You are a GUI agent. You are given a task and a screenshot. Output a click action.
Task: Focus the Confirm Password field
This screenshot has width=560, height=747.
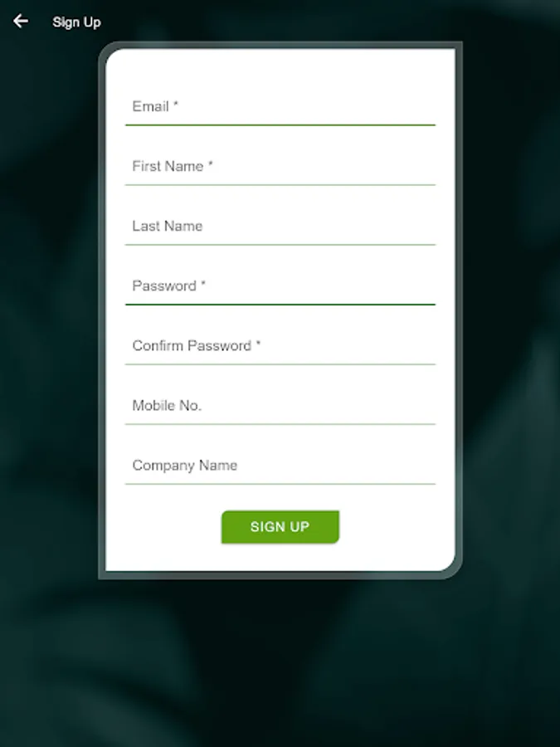(x=280, y=346)
